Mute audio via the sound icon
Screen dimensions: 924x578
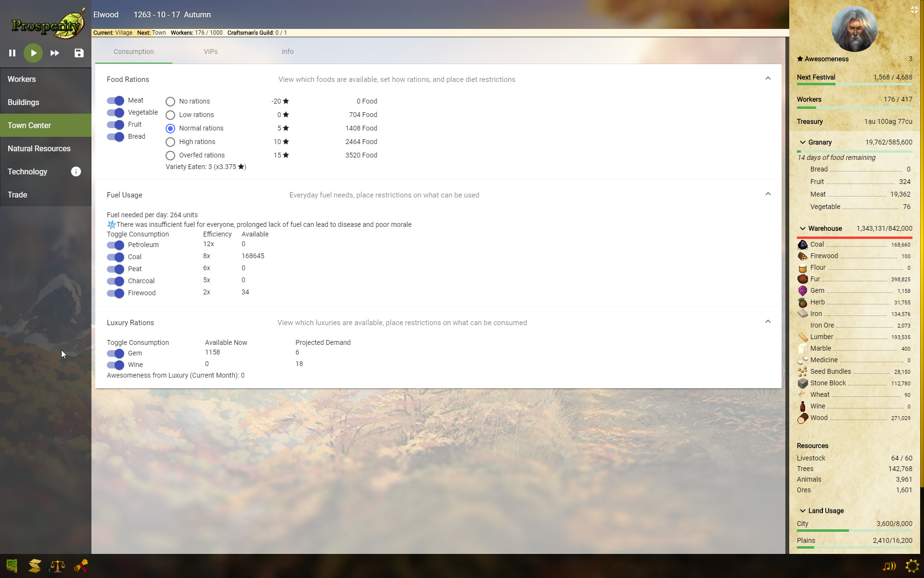tap(888, 566)
